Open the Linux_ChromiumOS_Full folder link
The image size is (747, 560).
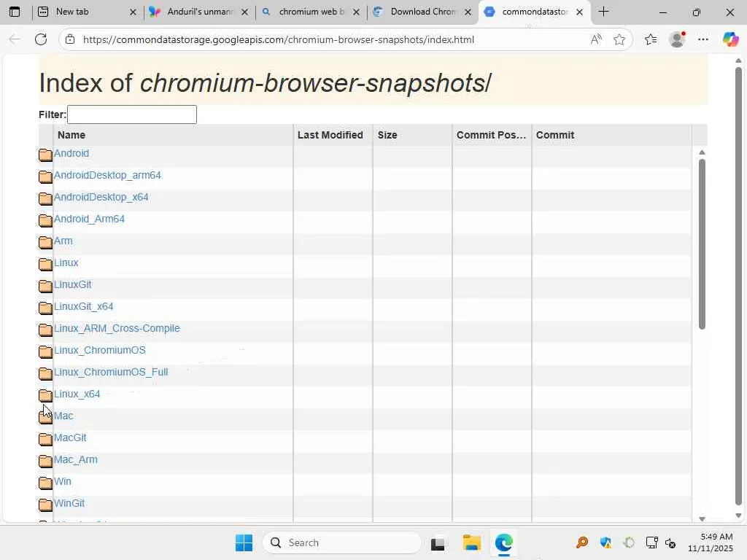111,373
